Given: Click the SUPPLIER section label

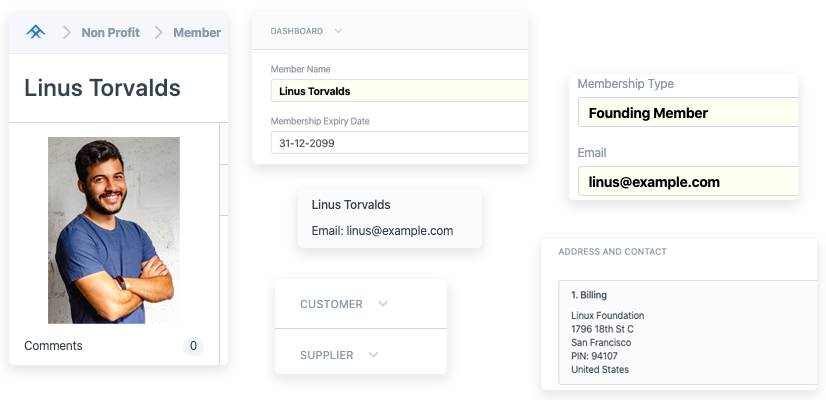Looking at the screenshot, I should coord(326,355).
